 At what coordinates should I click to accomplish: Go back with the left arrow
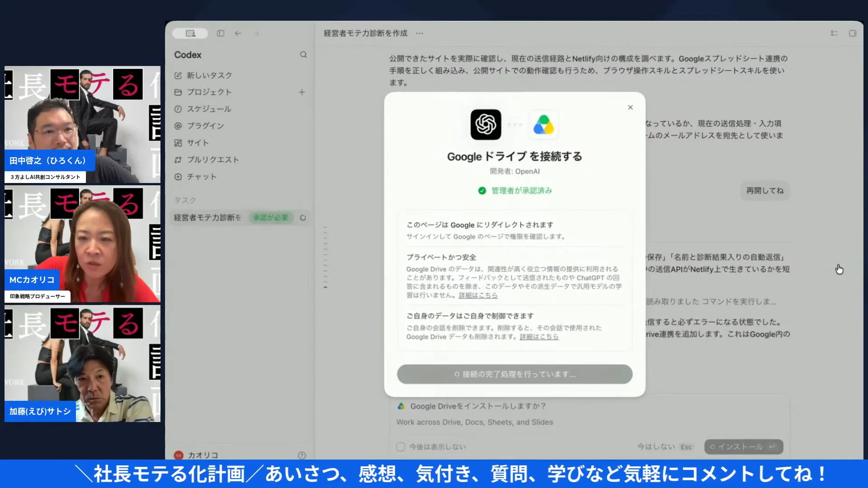point(238,33)
